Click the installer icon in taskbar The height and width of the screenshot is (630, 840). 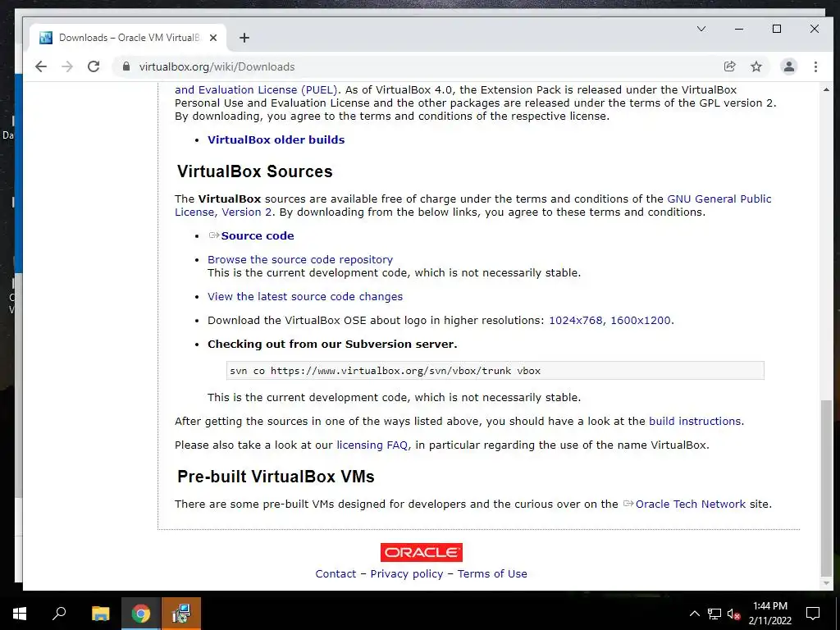click(x=181, y=614)
